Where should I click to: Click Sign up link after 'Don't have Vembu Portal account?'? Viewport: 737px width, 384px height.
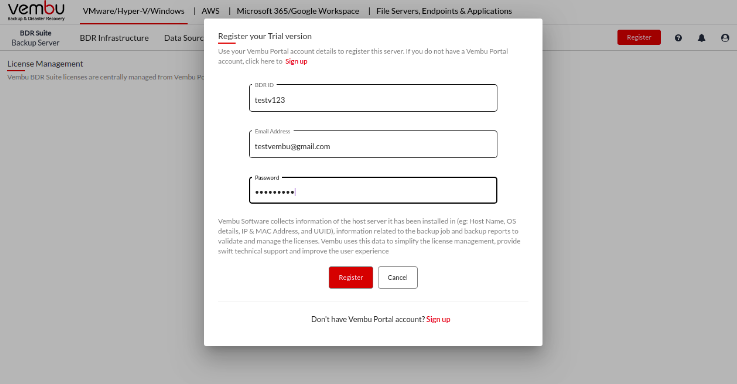coord(438,319)
